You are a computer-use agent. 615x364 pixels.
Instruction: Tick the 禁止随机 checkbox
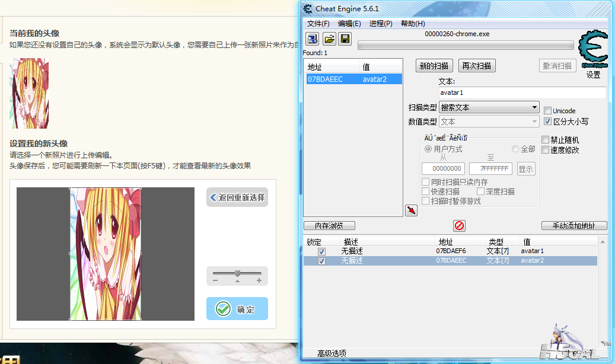click(x=545, y=140)
